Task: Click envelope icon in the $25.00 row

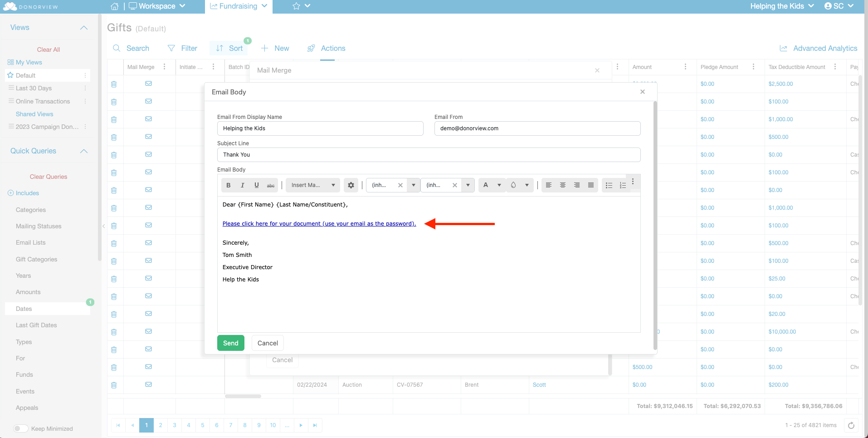Action: coord(148,278)
